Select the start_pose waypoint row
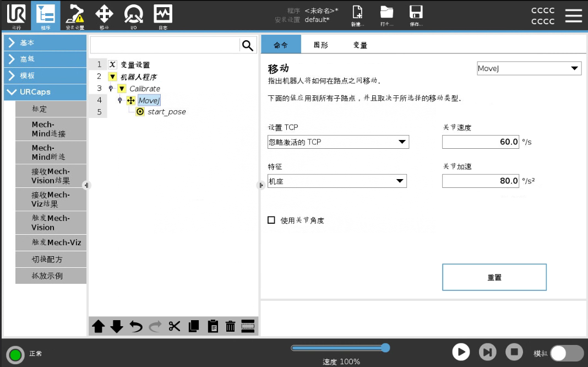This screenshot has width=588, height=367. point(166,112)
